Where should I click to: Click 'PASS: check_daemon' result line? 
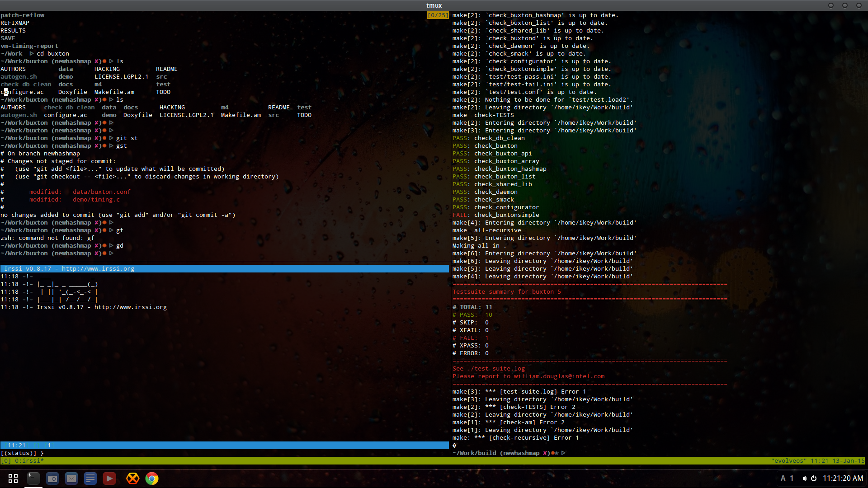[x=485, y=192]
